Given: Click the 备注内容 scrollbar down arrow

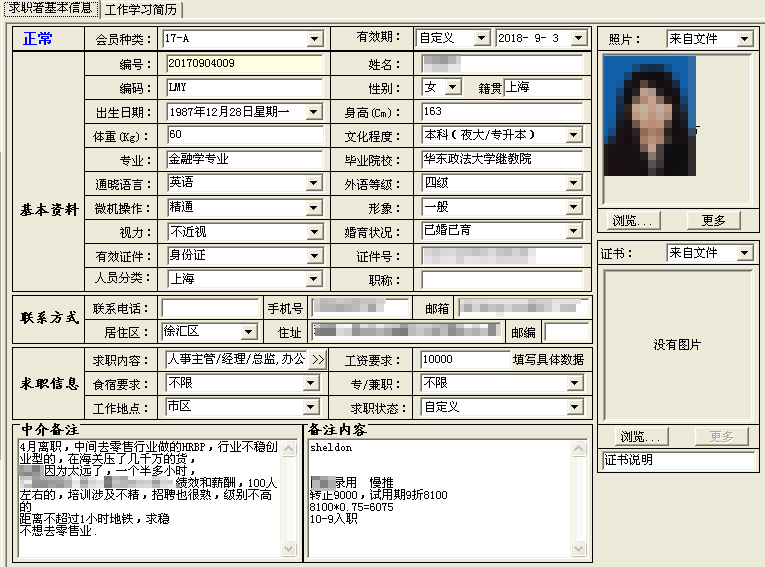Looking at the screenshot, I should click(579, 549).
